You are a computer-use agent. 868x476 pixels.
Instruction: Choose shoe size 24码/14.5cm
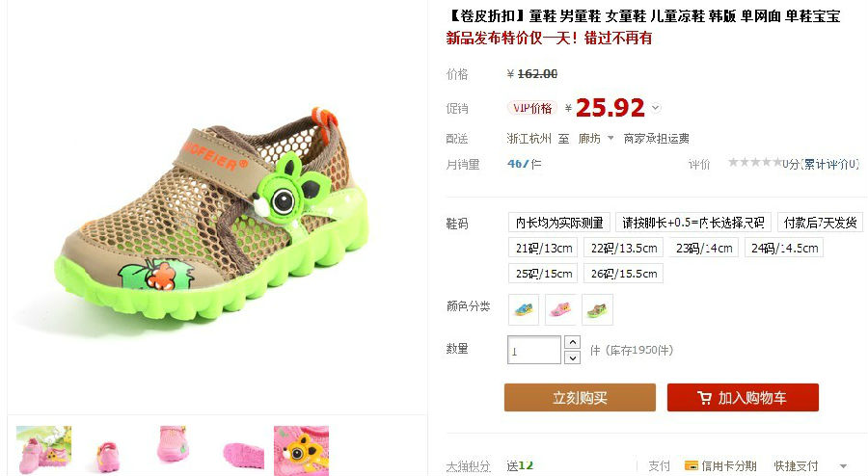click(784, 249)
